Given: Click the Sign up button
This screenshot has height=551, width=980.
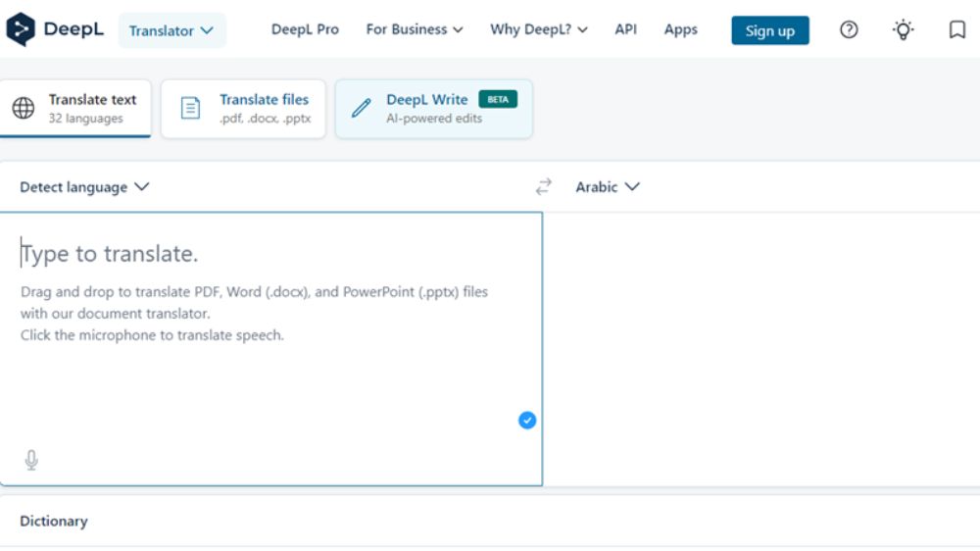Looking at the screenshot, I should [x=769, y=30].
